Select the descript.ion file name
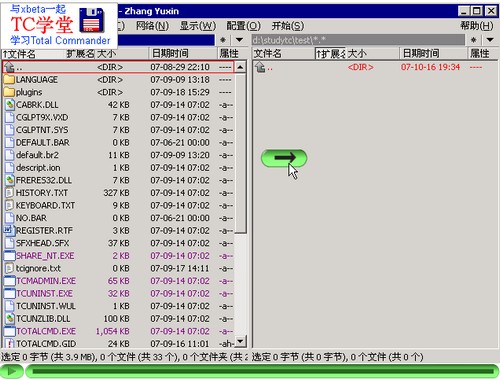 38,168
